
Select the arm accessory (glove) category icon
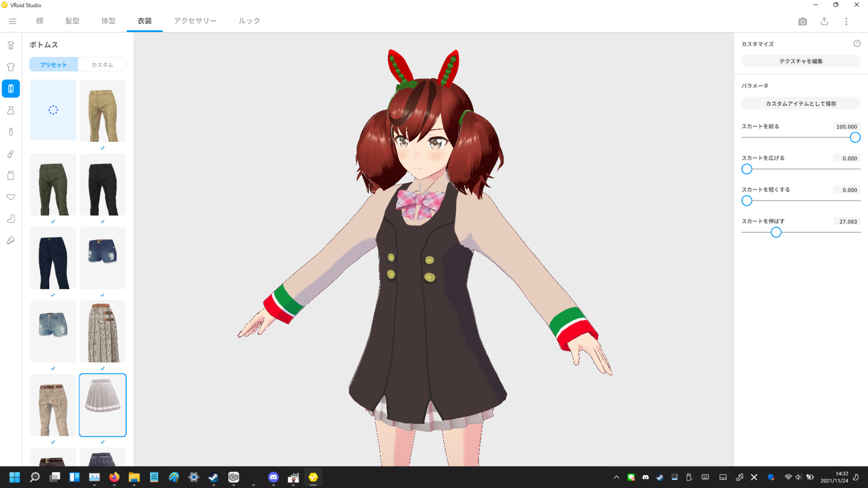pos(11,154)
